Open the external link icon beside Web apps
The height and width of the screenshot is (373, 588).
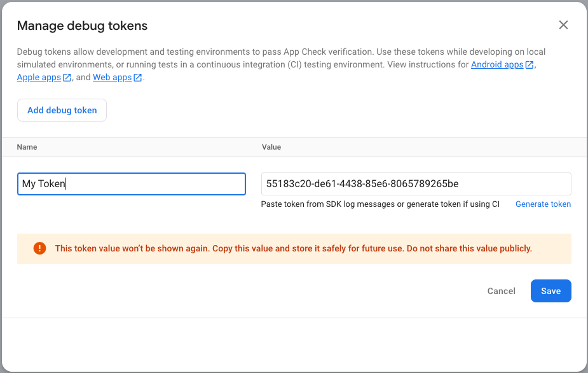(x=137, y=77)
